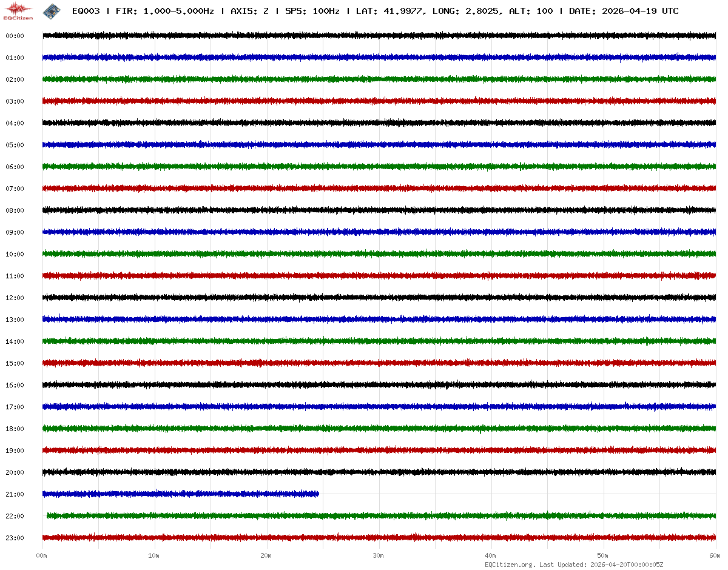Click the DATE: 2026-04-19 UTC label
The width and height of the screenshot is (728, 570).
624,12
